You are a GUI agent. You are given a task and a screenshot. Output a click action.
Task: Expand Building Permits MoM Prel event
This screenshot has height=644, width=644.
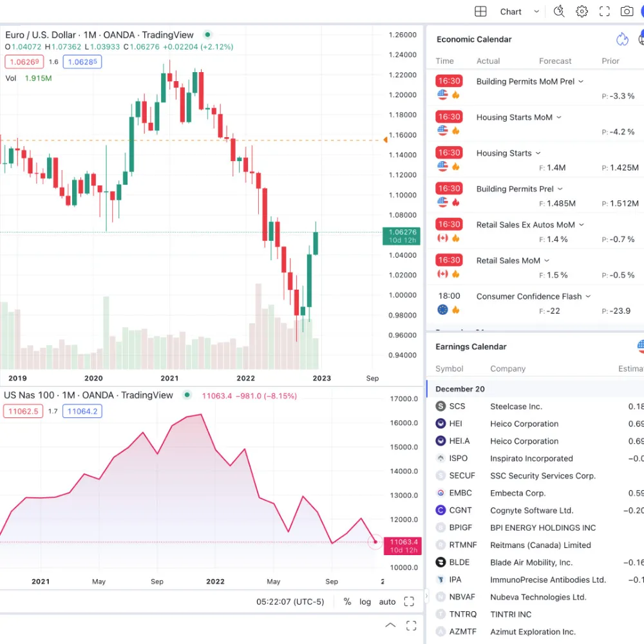581,81
